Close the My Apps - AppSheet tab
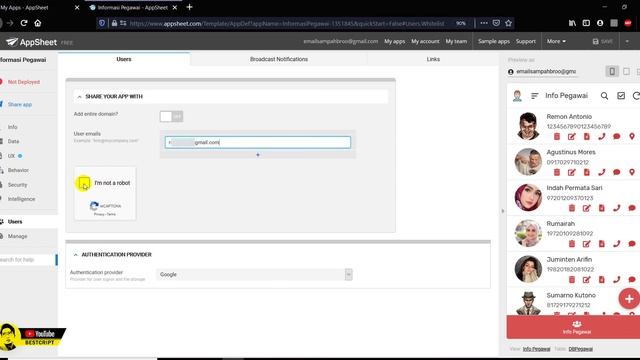This screenshot has height=360, width=640. [x=77, y=7]
